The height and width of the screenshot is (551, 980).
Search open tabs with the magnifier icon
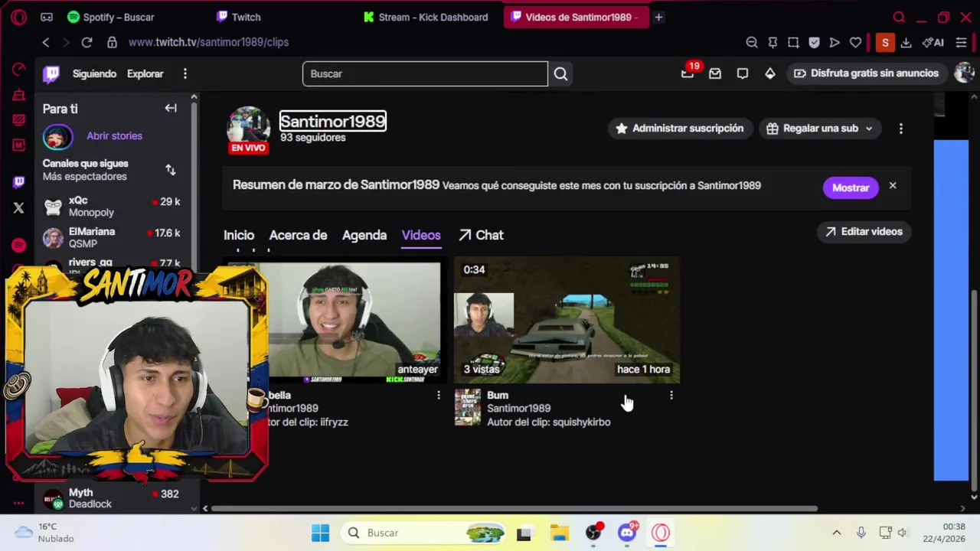click(x=899, y=17)
